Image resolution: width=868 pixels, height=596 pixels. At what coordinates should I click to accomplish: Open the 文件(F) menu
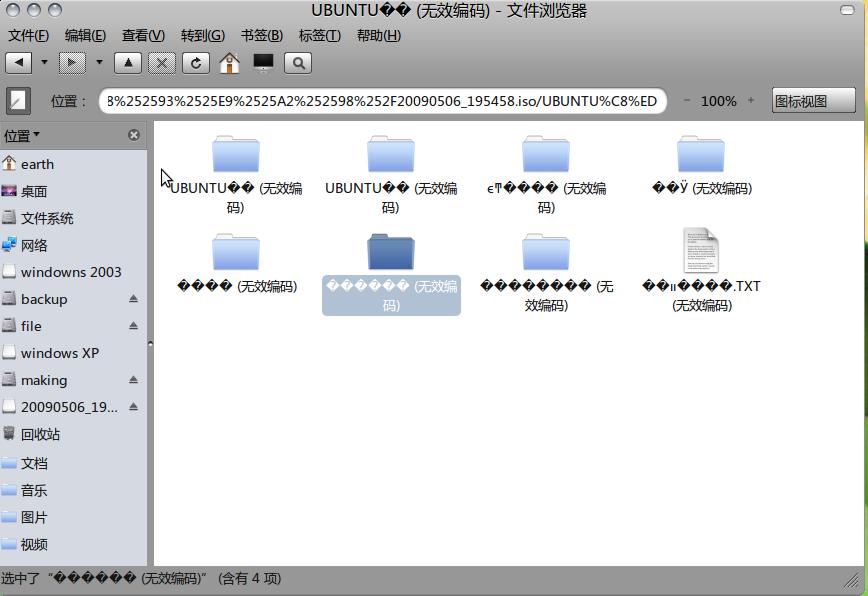click(x=29, y=36)
